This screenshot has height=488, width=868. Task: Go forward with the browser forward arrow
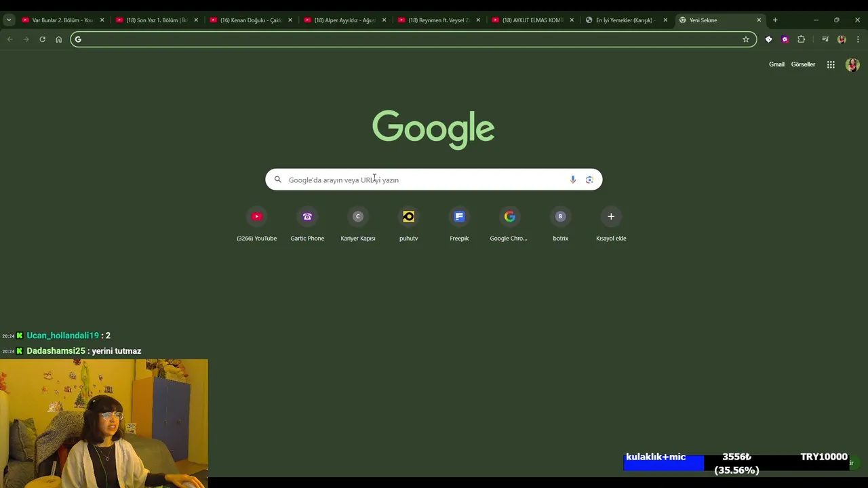click(x=26, y=39)
